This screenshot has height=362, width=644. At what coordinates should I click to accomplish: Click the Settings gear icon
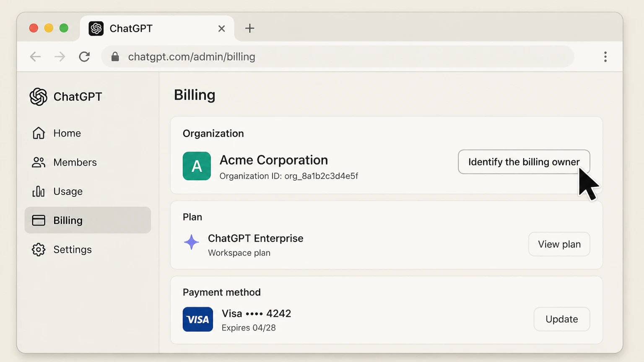[39, 250]
